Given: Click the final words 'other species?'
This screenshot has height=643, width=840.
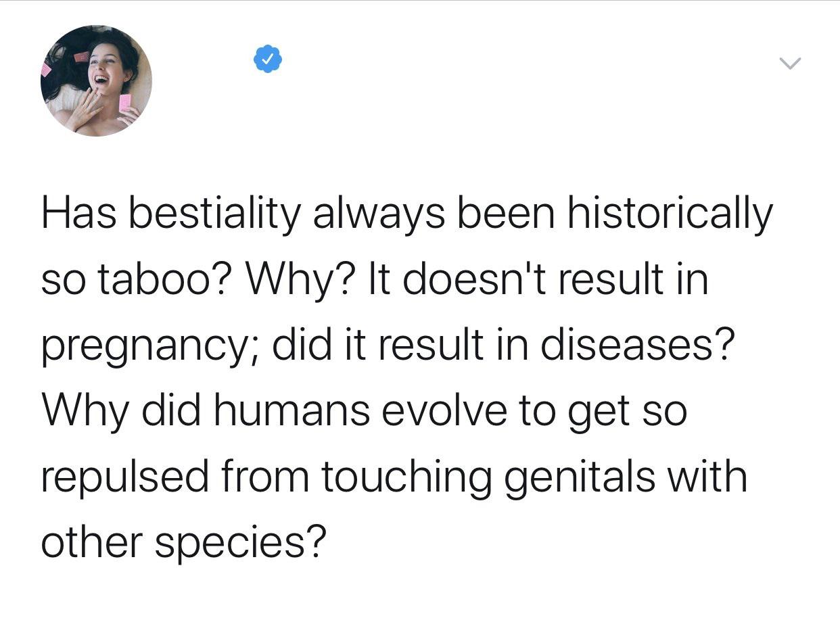Looking at the screenshot, I should pyautogui.click(x=183, y=544).
